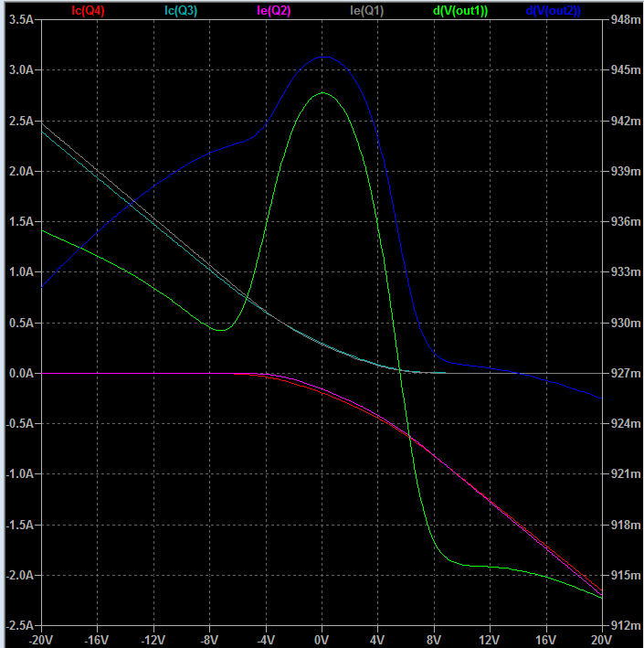Select the d(V(out2)) trace label
Viewport: 644px width, 648px height.
coord(554,11)
